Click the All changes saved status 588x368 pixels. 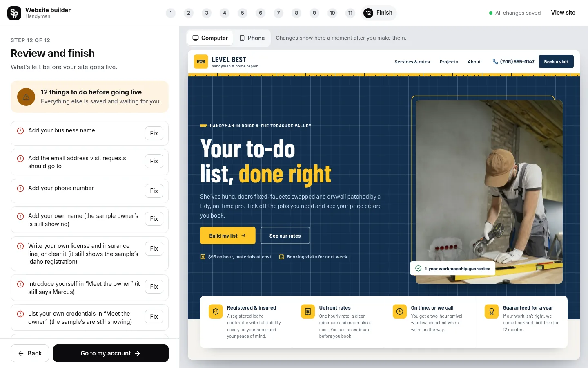tap(514, 13)
